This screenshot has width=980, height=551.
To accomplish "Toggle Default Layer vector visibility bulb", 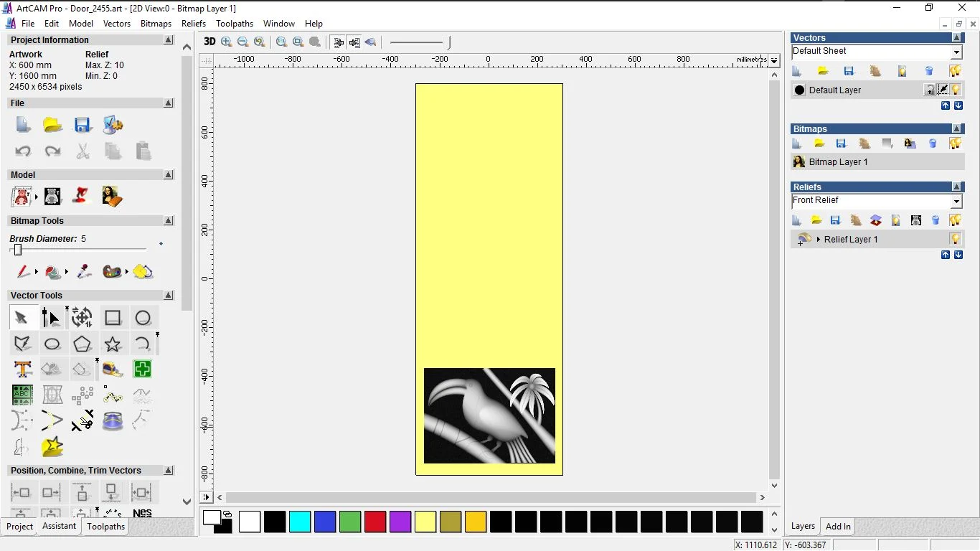I will [956, 90].
